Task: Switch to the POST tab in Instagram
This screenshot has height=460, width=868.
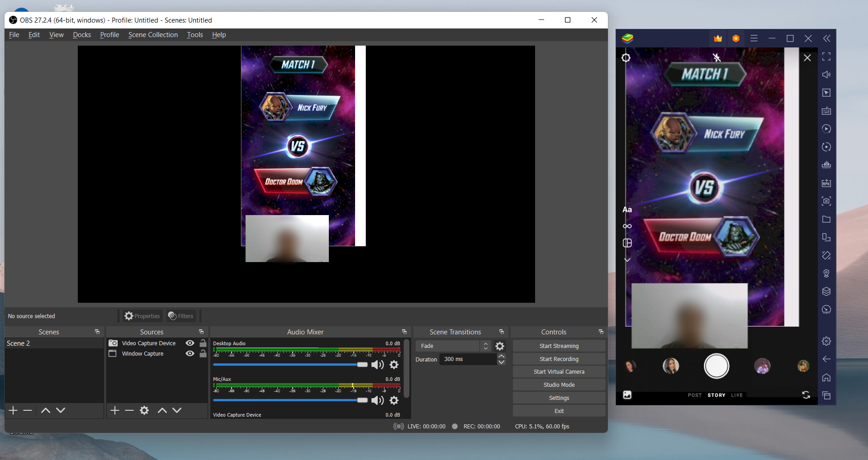Action: (694, 395)
